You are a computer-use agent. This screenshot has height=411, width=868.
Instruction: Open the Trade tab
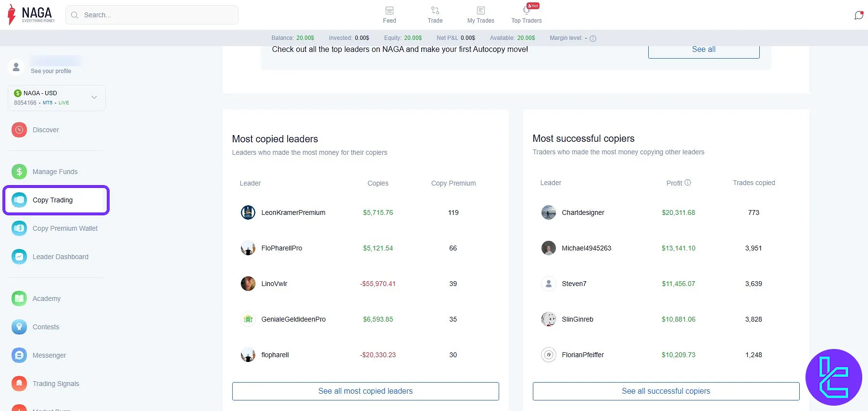[435, 15]
